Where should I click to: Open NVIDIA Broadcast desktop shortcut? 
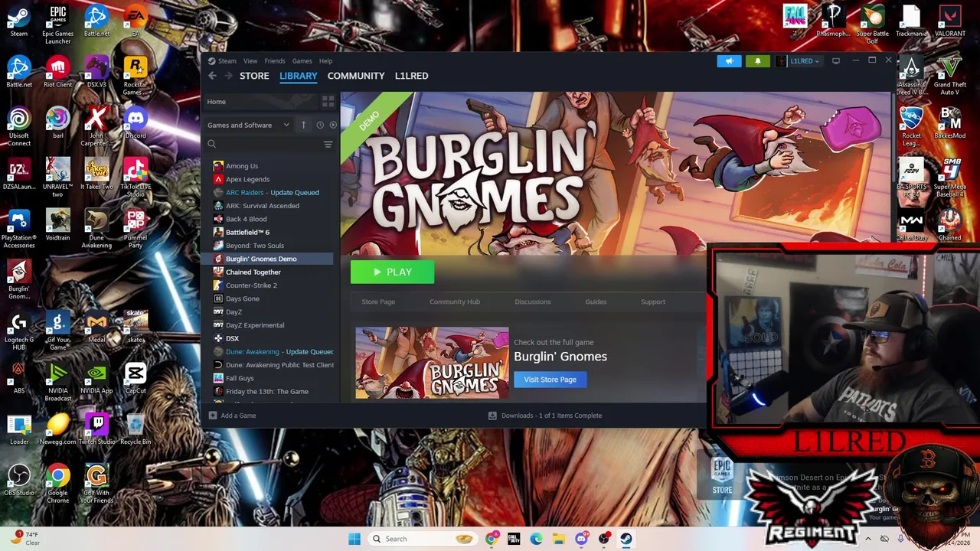coord(57,382)
